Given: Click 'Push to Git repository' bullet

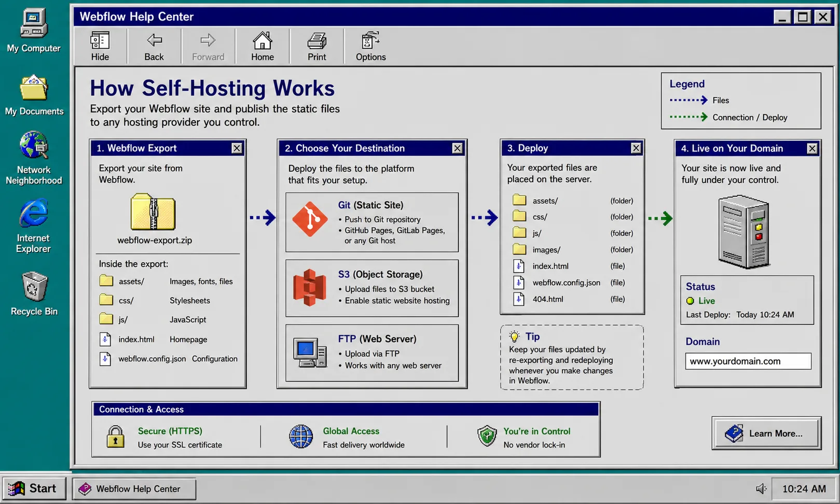Looking at the screenshot, I should [x=382, y=219].
